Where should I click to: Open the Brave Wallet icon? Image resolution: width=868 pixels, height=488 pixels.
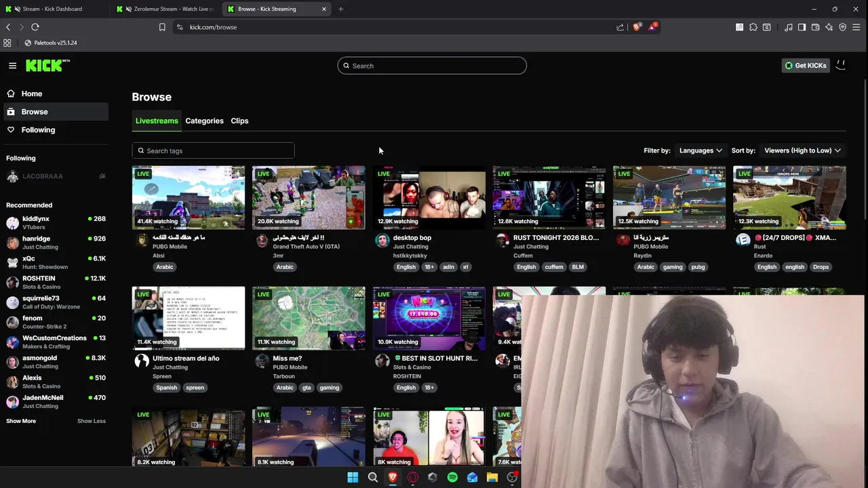click(815, 27)
